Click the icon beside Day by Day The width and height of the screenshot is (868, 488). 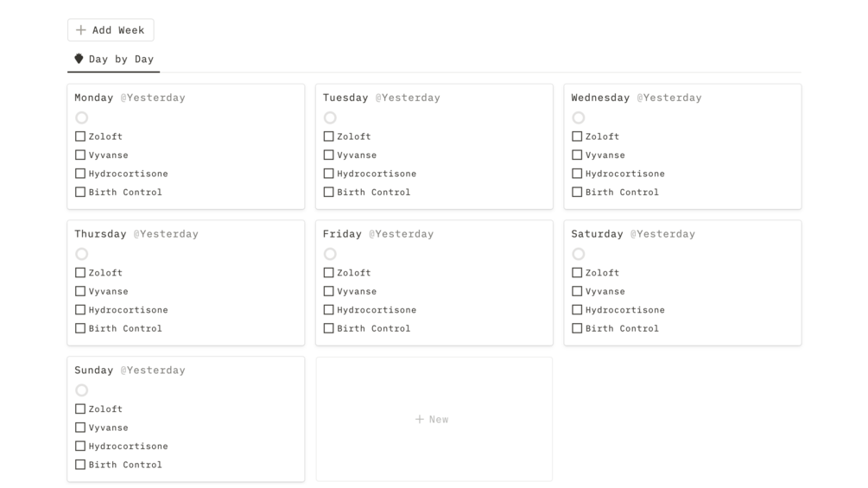(79, 59)
